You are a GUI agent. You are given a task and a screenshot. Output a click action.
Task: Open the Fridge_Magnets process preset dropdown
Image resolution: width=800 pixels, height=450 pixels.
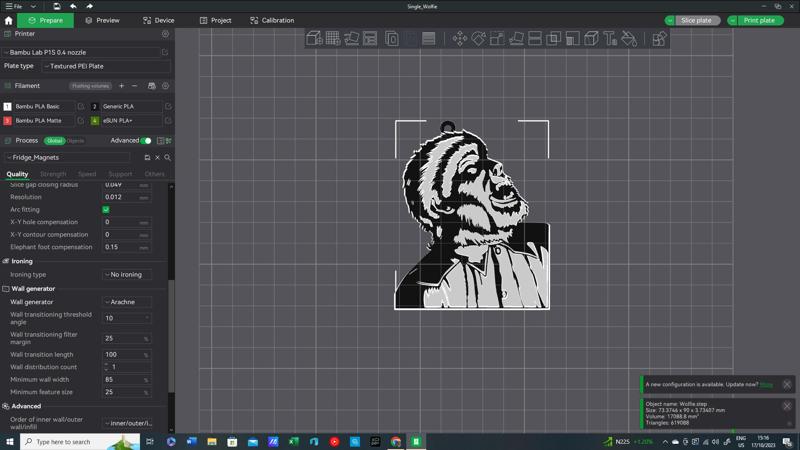(x=67, y=158)
